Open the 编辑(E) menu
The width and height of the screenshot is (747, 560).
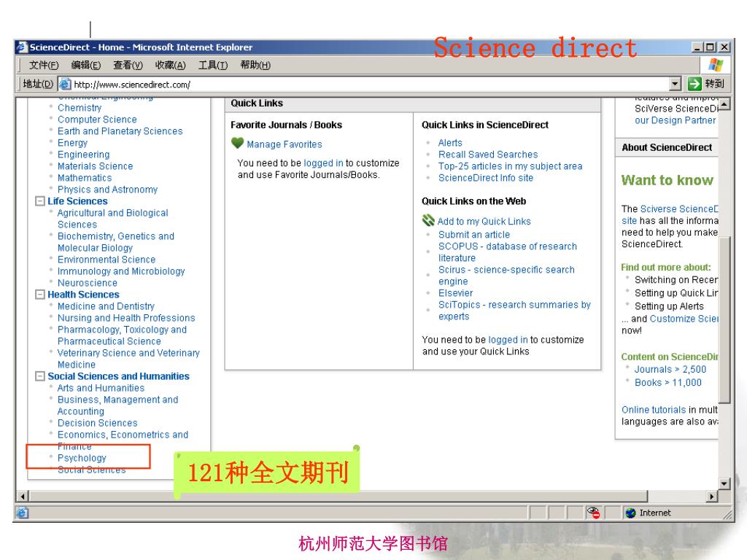pyautogui.click(x=86, y=65)
